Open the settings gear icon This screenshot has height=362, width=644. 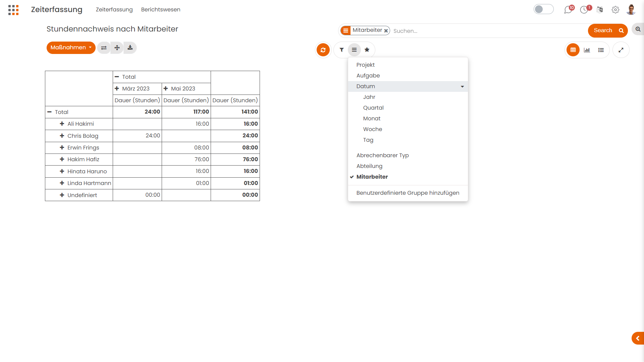[615, 10]
